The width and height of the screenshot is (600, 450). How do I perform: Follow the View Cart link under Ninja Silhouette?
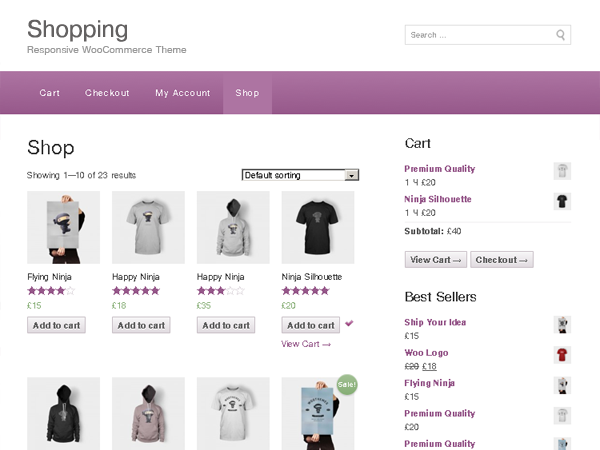point(306,344)
